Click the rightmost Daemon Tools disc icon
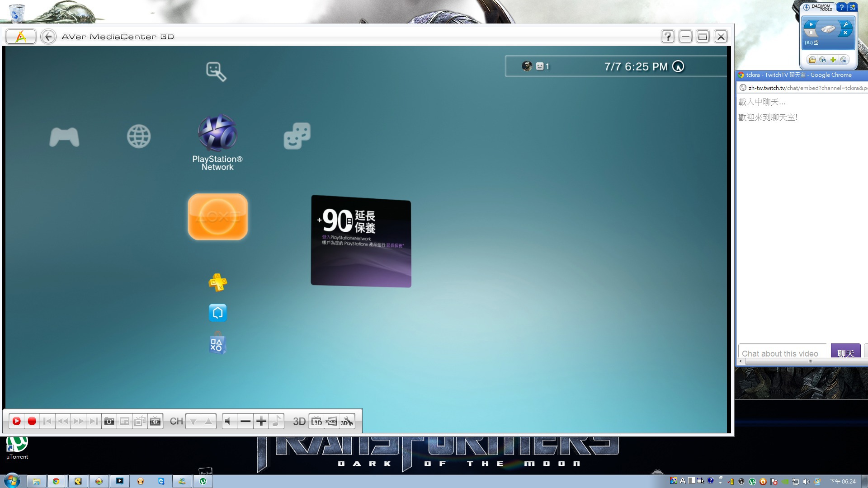The height and width of the screenshot is (488, 868). [x=844, y=60]
